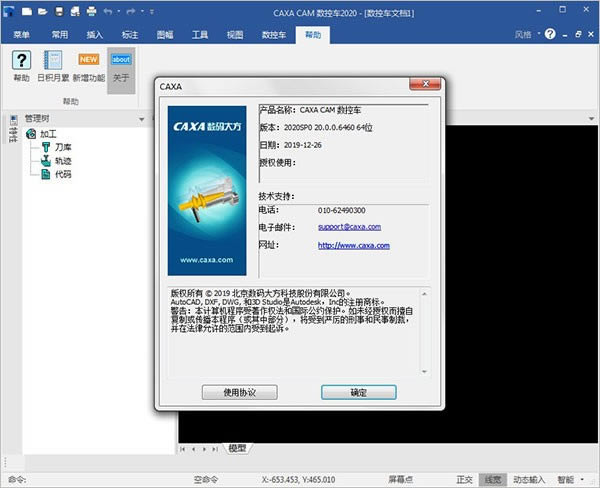The width and height of the screenshot is (600, 488).
Task: Click the new document icon in title bar
Action: click(26, 11)
